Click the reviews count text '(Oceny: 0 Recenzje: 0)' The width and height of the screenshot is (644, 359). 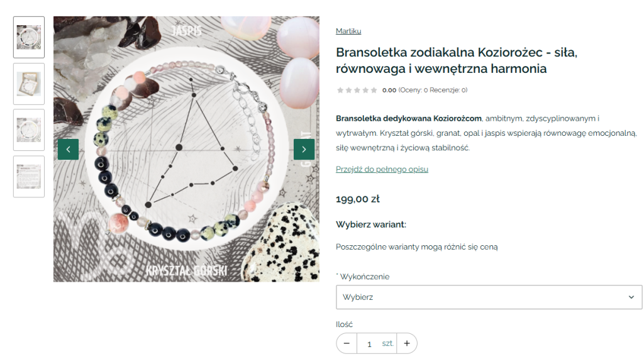(433, 90)
